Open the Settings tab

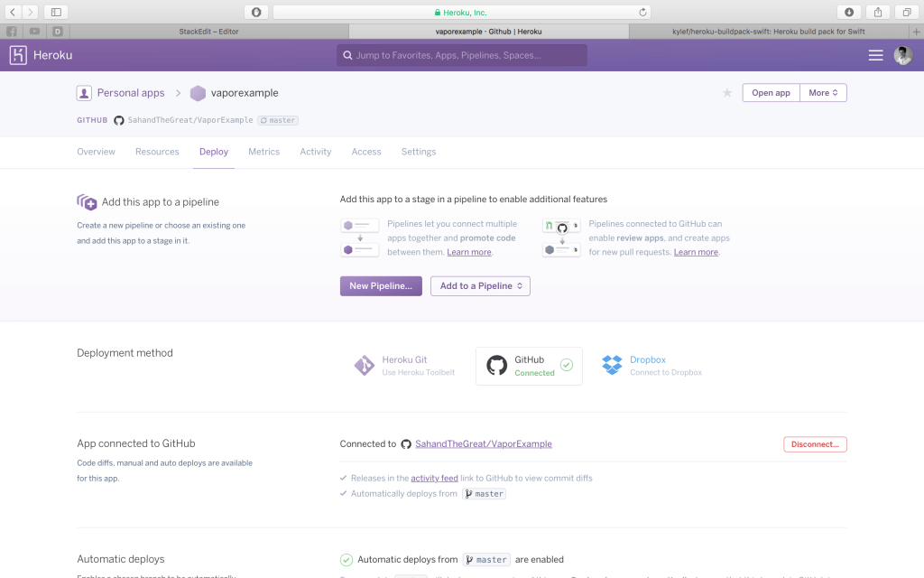tap(419, 152)
